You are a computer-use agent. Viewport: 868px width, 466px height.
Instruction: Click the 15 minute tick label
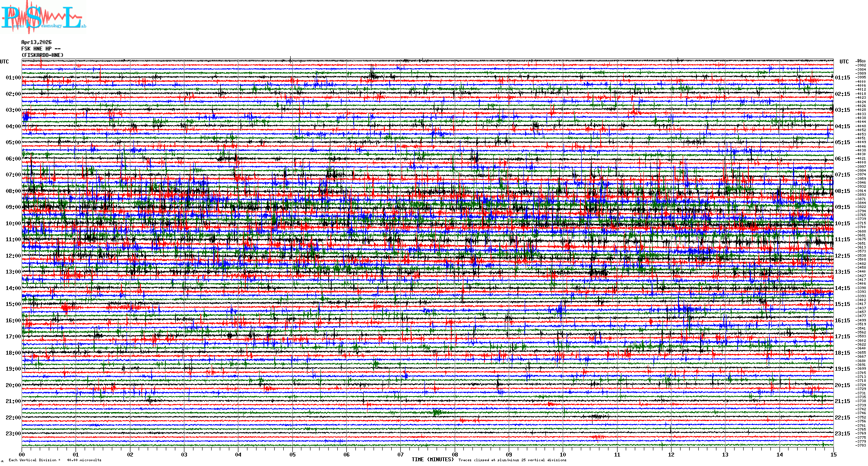coord(833,454)
